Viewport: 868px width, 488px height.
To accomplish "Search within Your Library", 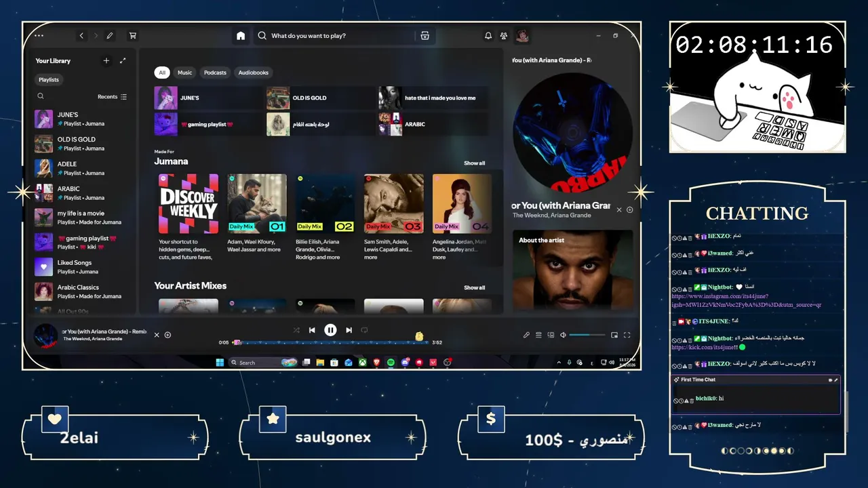I will click(x=41, y=96).
